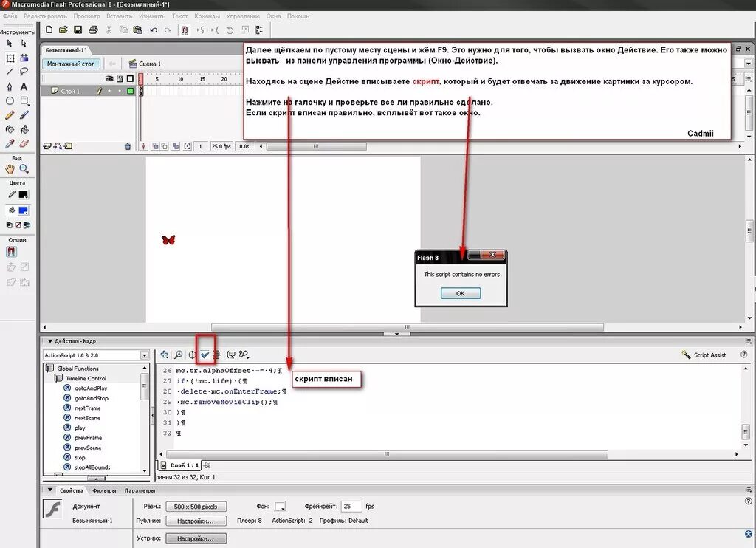
Task: Select the Selection arrow tool
Action: coord(10,44)
